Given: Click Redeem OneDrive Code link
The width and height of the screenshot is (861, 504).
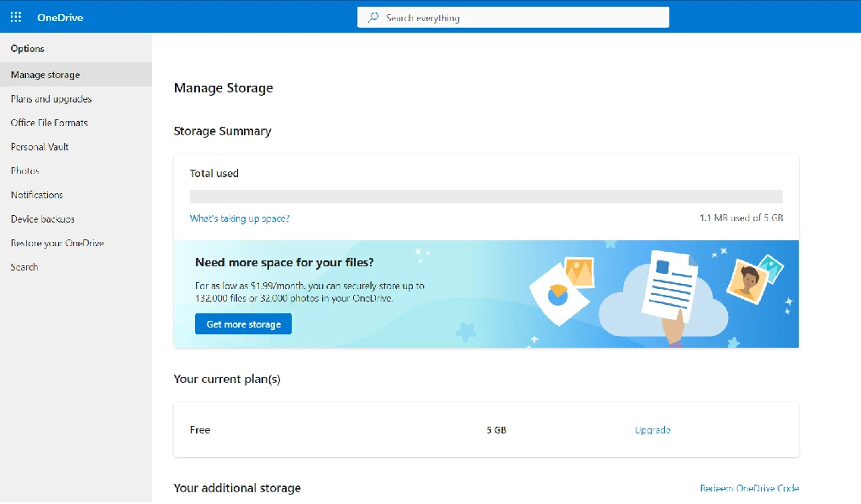Looking at the screenshot, I should (749, 488).
